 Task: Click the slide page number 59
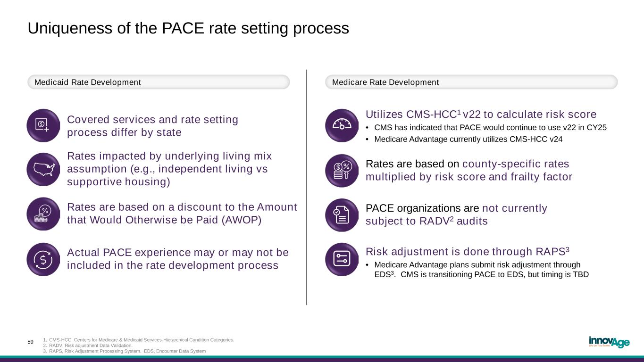point(30,342)
